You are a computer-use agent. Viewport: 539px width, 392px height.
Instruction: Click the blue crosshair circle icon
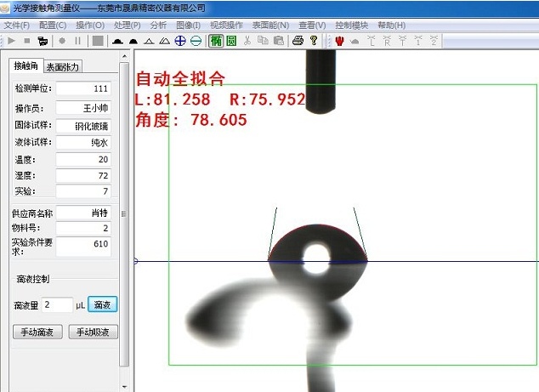click(180, 41)
